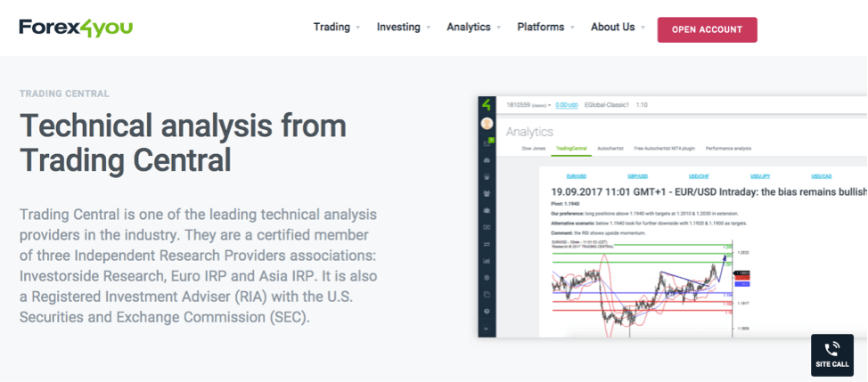
Task: Click the 'Comment: the RSI shows' line
Action: tap(598, 233)
